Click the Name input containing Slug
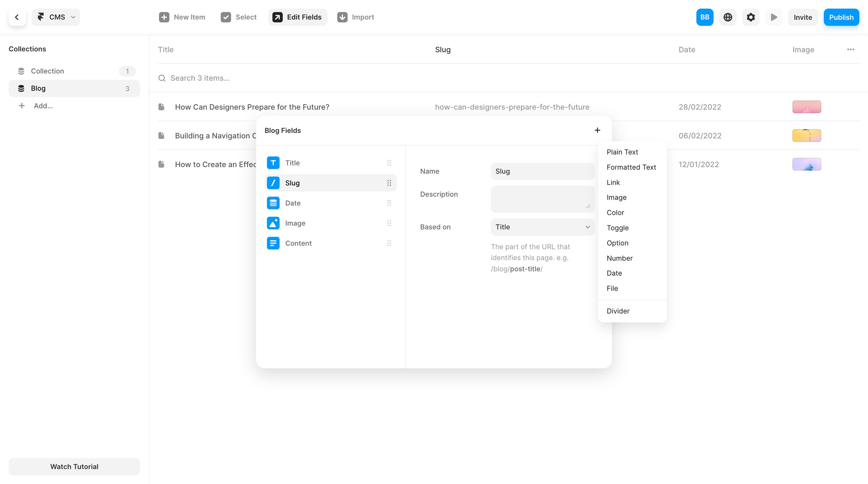Screen dimensions: 868x484 tap(542, 171)
